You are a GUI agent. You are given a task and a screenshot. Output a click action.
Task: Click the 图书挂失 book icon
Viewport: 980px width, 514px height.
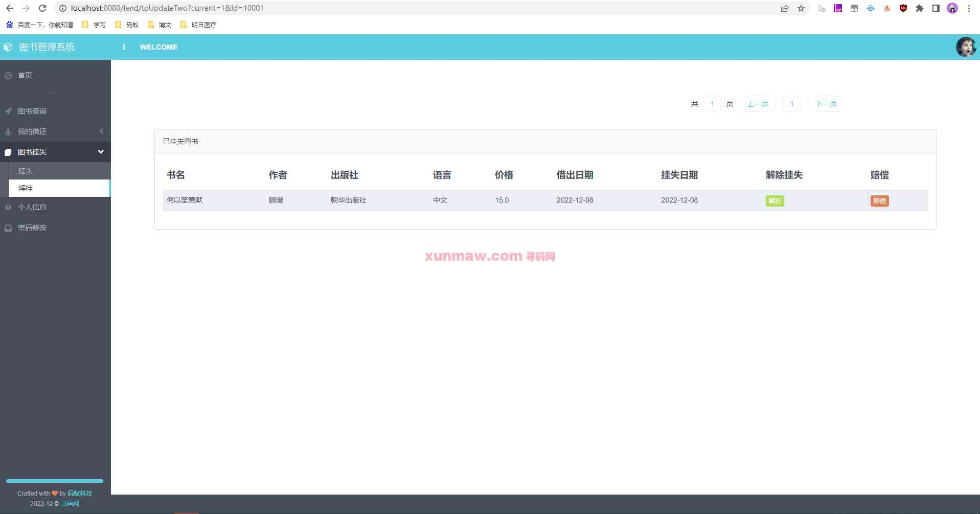click(x=8, y=152)
